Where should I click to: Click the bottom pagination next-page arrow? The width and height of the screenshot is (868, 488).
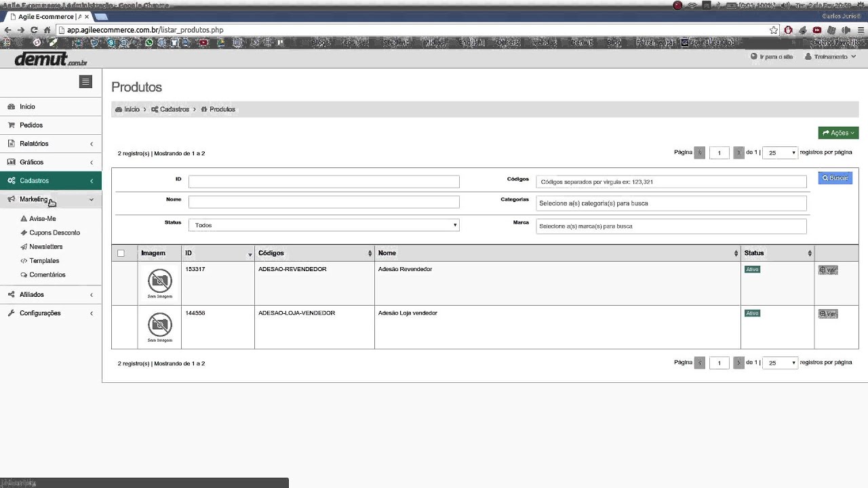738,363
